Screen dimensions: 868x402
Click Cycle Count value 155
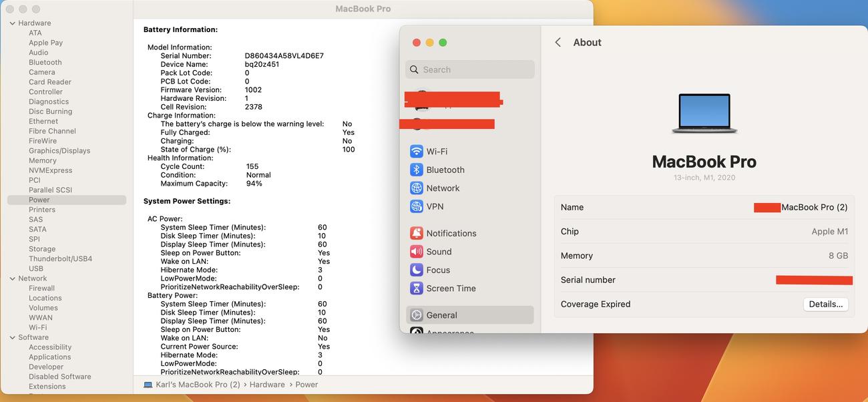(252, 166)
